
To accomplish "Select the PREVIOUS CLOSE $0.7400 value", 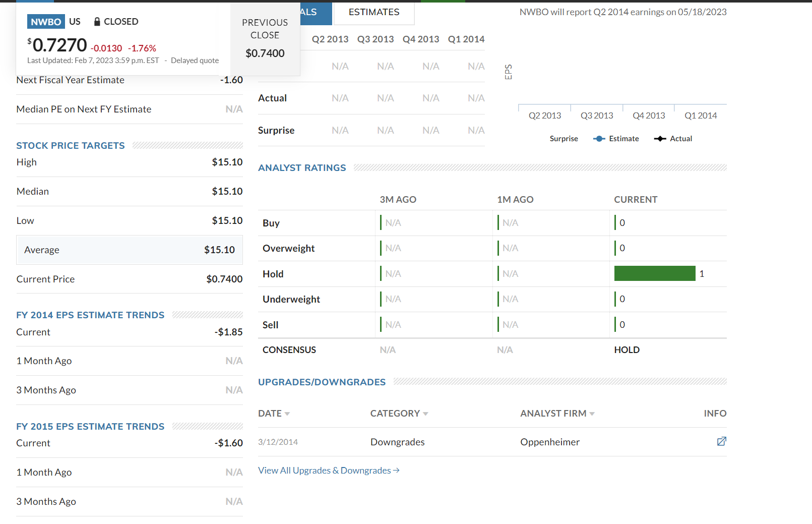I will pyautogui.click(x=265, y=53).
